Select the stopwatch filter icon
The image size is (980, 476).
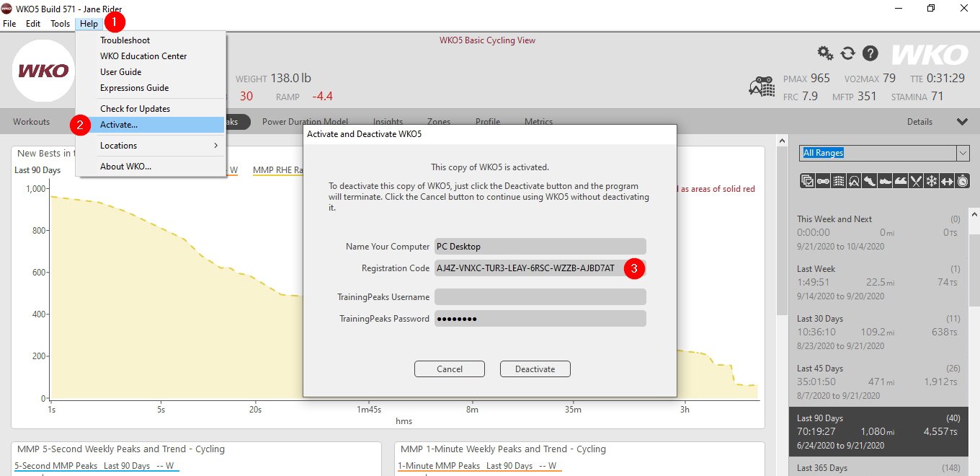pyautogui.click(x=963, y=181)
